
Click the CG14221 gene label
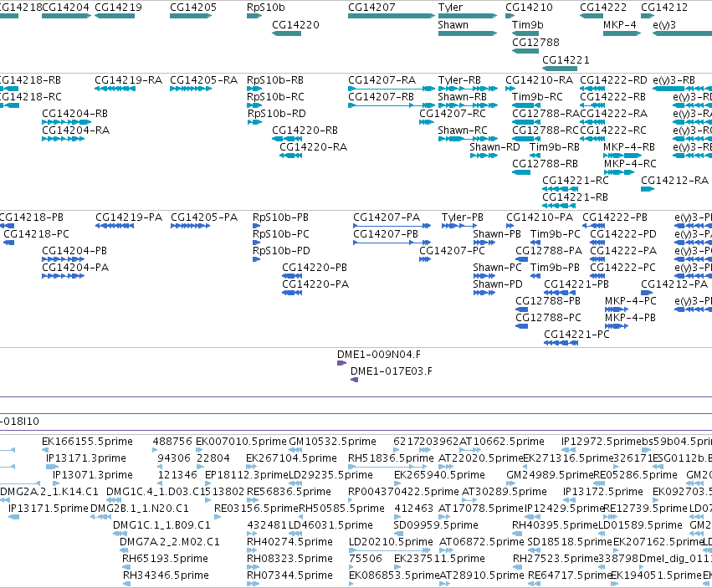tap(566, 60)
